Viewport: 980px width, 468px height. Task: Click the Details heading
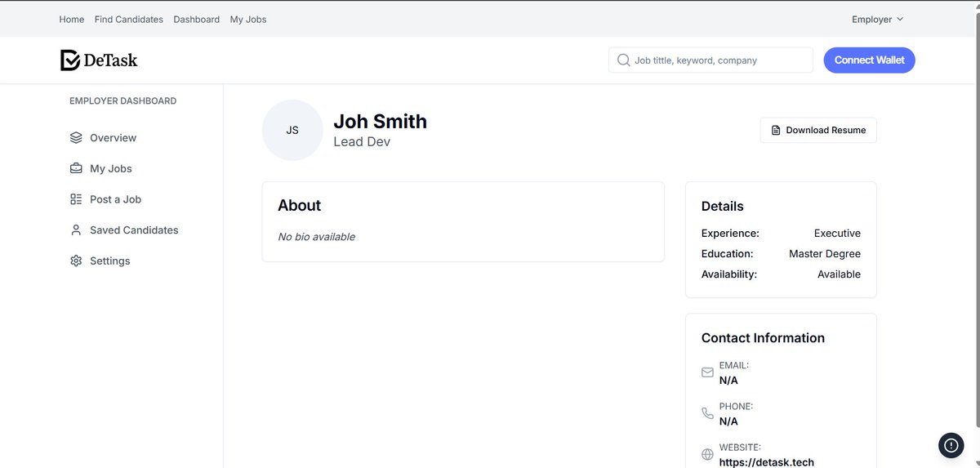(722, 206)
